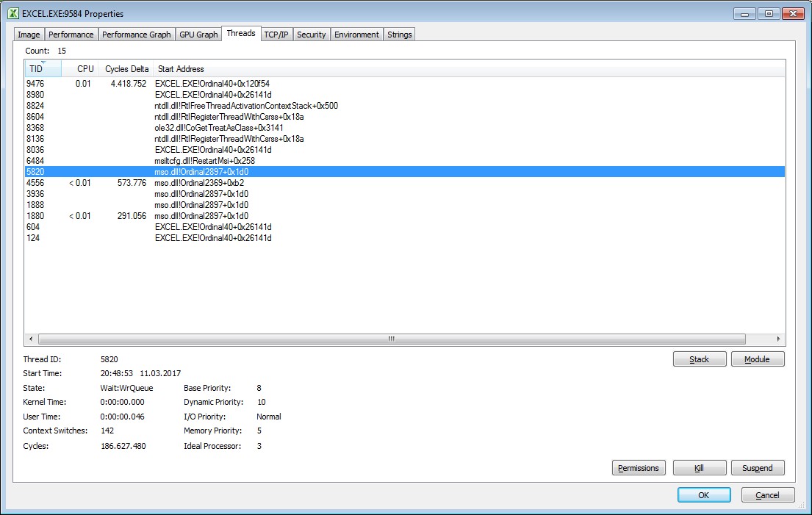The image size is (812, 515).
Task: Maximize the EXCEL.EXE Properties window
Action: [769, 14]
